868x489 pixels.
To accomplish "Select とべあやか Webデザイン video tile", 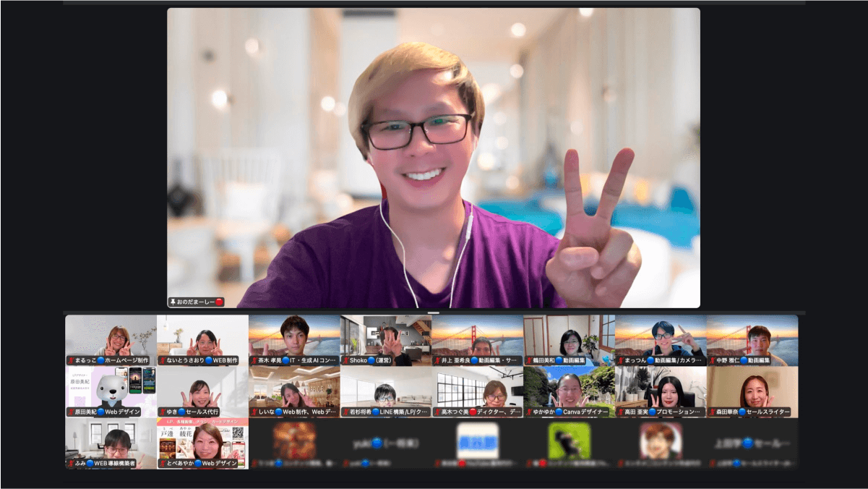I will tap(202, 440).
